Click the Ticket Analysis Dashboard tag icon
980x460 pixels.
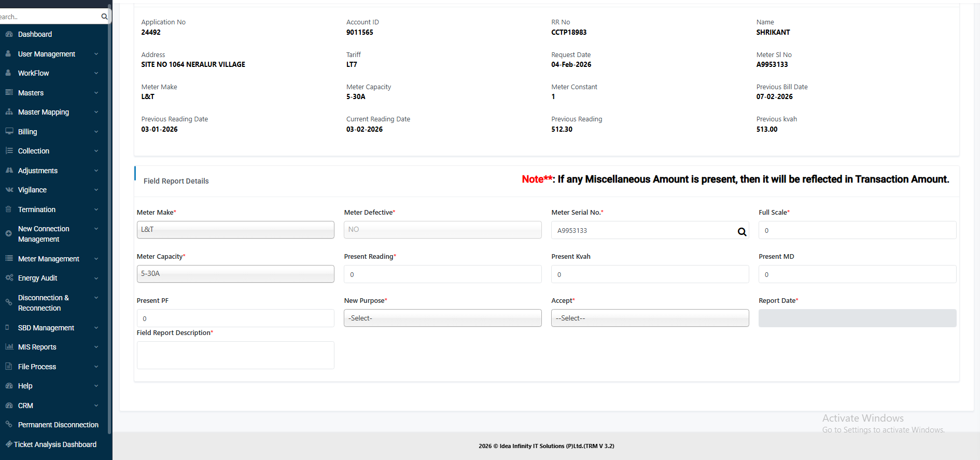[x=9, y=444]
